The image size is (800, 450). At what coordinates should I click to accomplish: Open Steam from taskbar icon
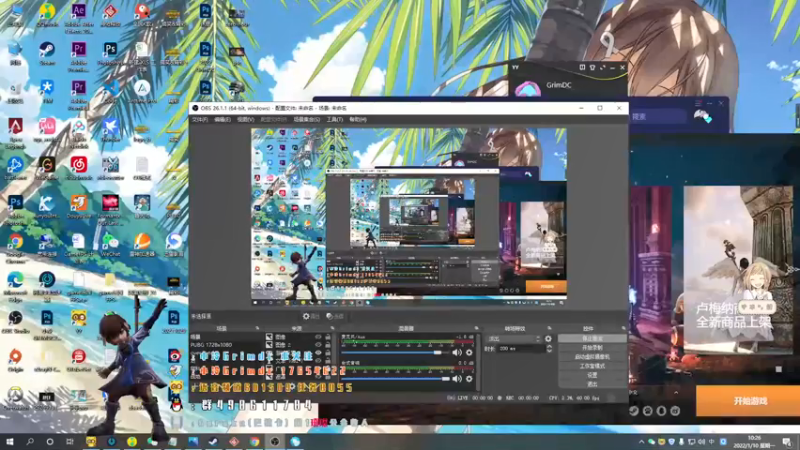pos(213,441)
